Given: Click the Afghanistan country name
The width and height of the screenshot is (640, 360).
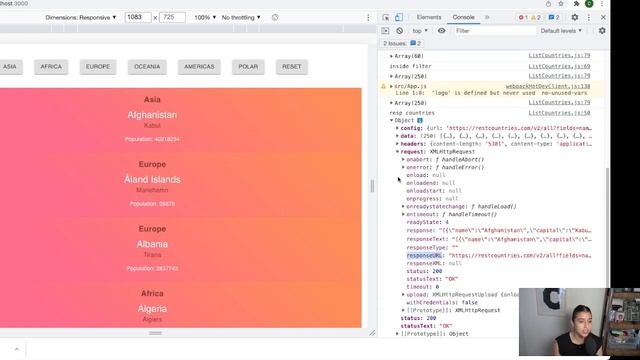Looking at the screenshot, I should (152, 115).
